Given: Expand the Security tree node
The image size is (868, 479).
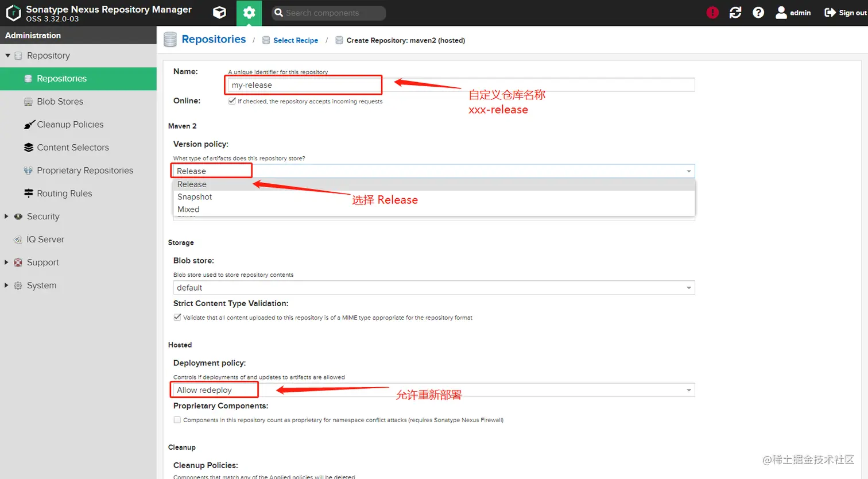Looking at the screenshot, I should click(x=7, y=217).
